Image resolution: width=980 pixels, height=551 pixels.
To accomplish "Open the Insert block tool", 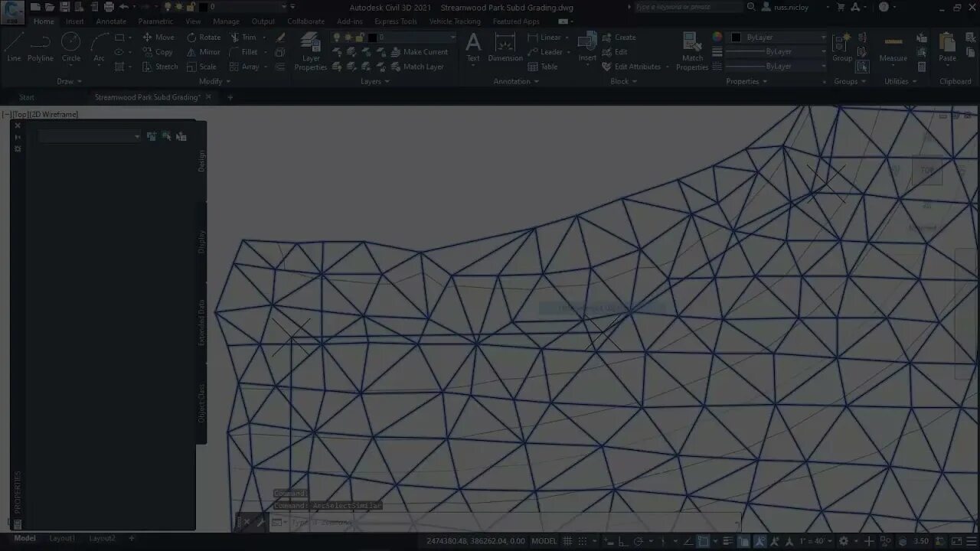I will point(587,47).
